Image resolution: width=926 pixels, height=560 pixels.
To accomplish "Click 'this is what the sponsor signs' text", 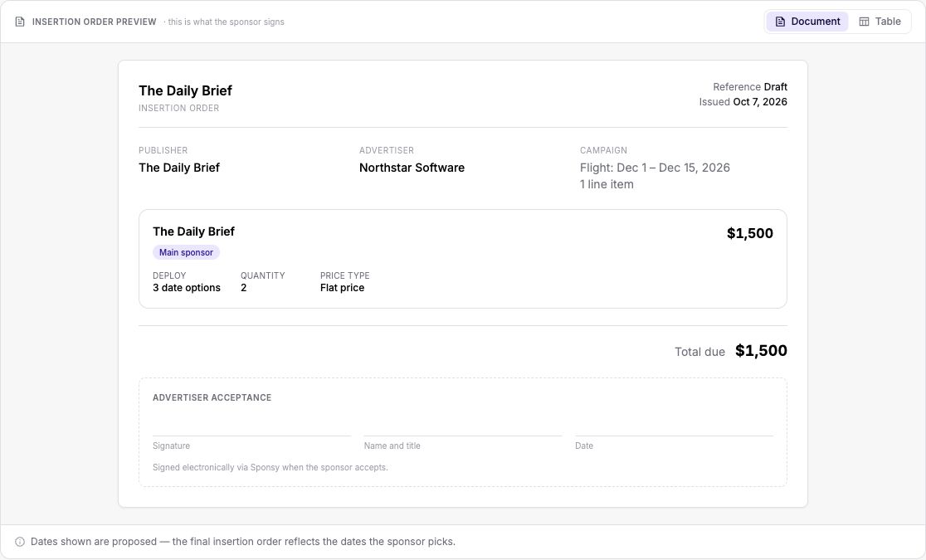I will [x=227, y=22].
